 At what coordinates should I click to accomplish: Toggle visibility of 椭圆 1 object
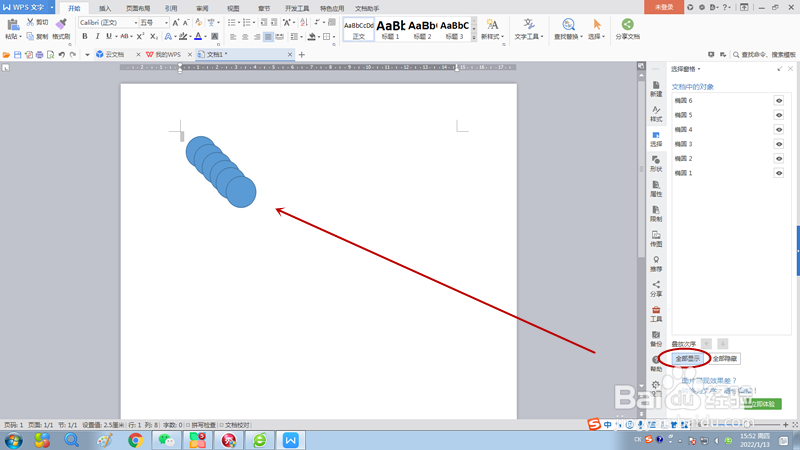(x=779, y=173)
